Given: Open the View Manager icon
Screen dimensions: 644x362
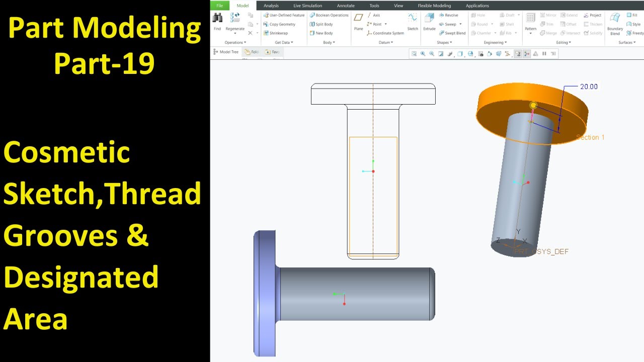Looking at the screenshot, I should 480,54.
